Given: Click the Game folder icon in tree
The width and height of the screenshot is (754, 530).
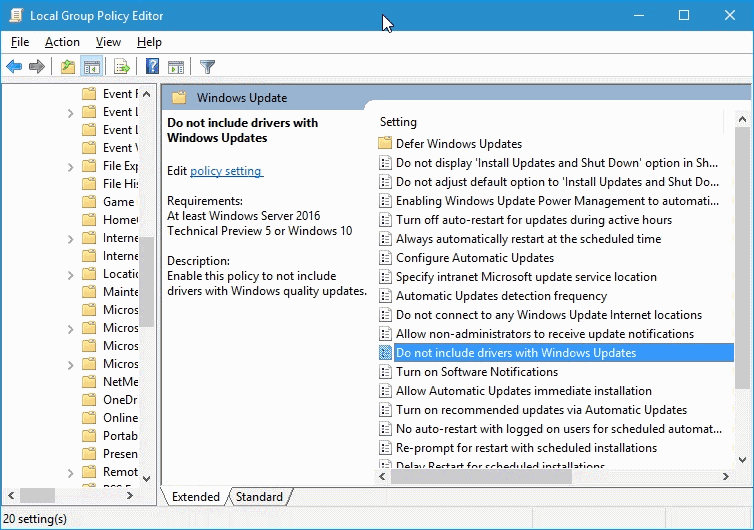Looking at the screenshot, I should coord(89,202).
